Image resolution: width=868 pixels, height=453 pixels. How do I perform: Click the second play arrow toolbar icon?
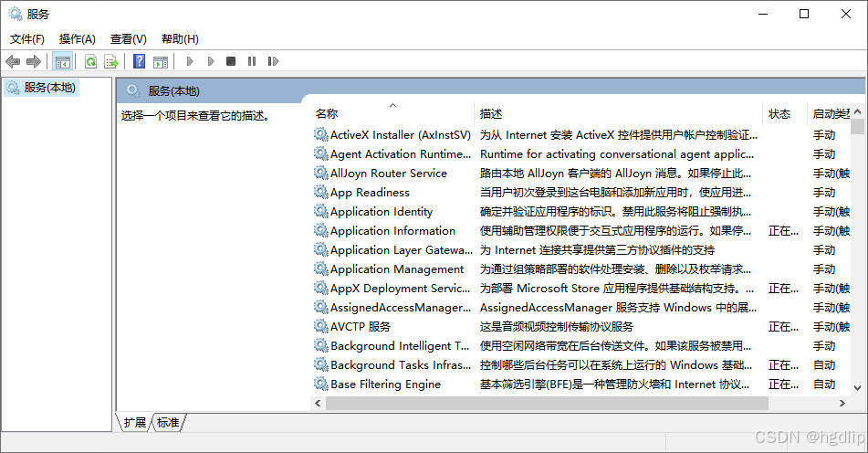[x=211, y=61]
